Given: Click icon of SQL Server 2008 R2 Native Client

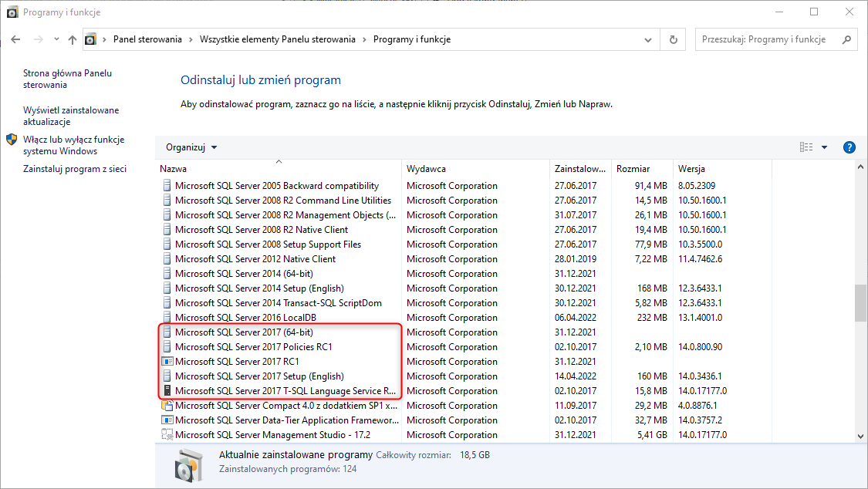Looking at the screenshot, I should click(167, 230).
